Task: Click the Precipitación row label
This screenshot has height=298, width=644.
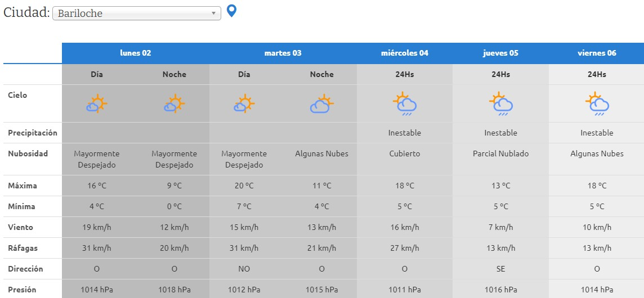Action: pos(33,133)
